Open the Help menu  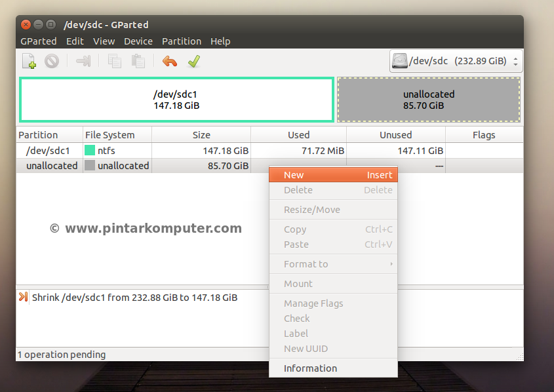220,41
